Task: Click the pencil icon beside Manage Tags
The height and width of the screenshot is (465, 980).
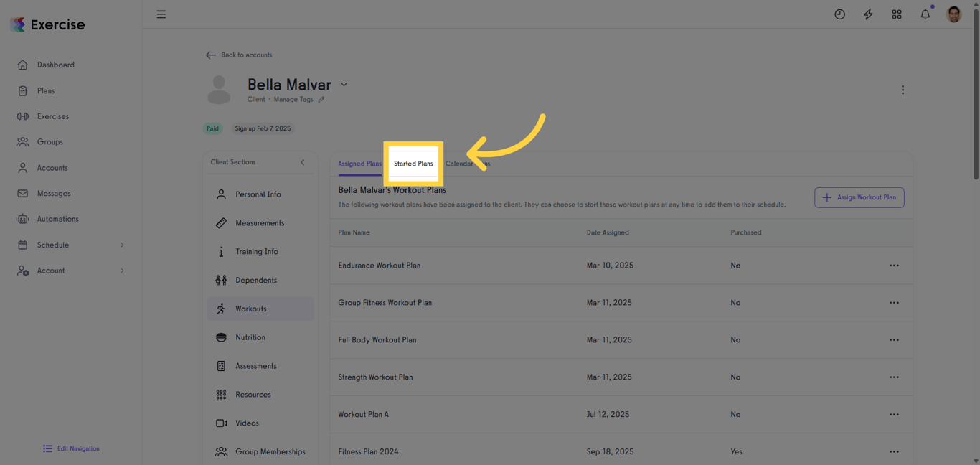Action: (321, 100)
